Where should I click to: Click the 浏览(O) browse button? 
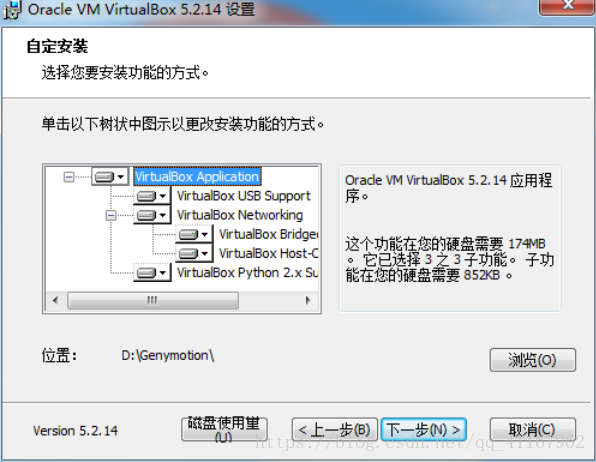(533, 360)
